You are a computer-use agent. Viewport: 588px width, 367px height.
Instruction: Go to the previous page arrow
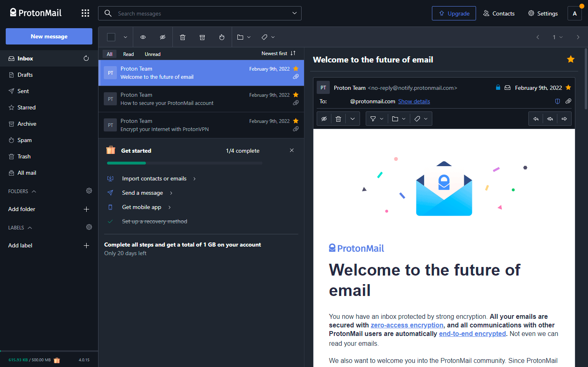click(x=538, y=37)
